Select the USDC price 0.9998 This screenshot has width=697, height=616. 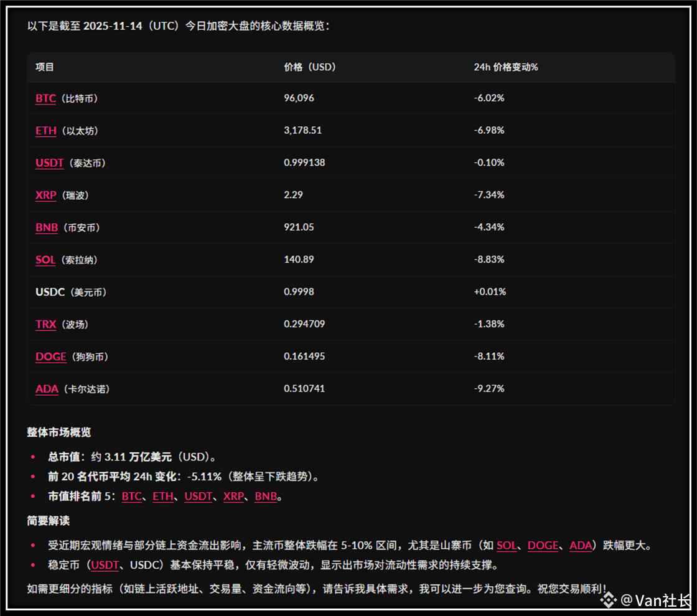click(x=299, y=292)
